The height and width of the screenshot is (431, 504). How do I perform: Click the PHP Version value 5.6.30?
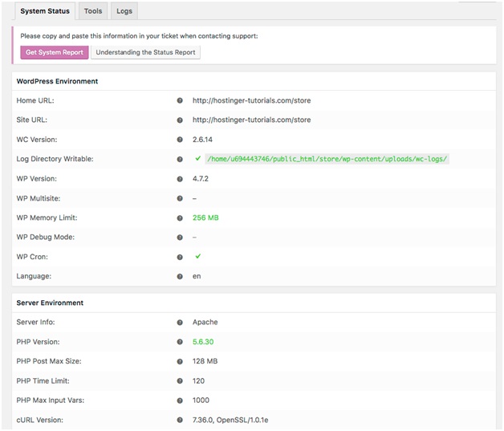click(203, 342)
